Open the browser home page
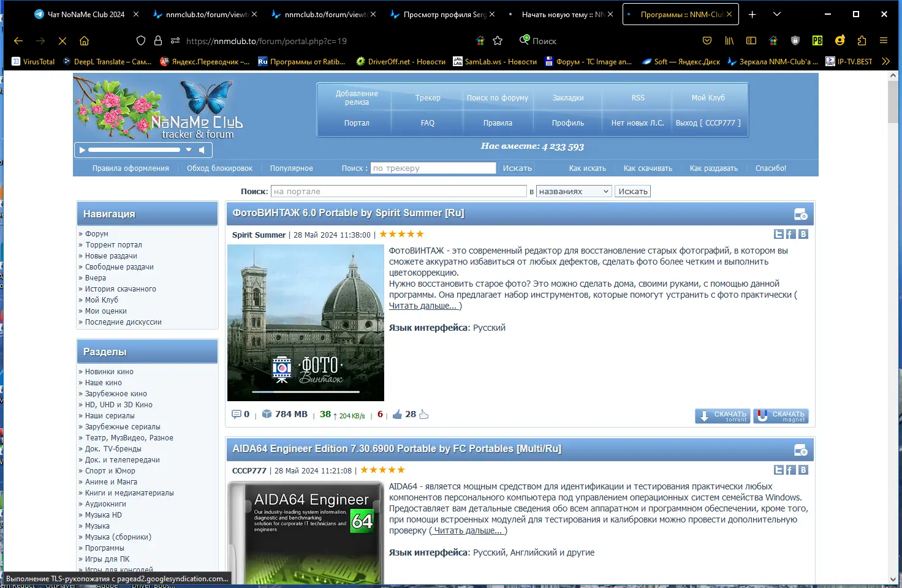This screenshot has height=588, width=902. 85,41
